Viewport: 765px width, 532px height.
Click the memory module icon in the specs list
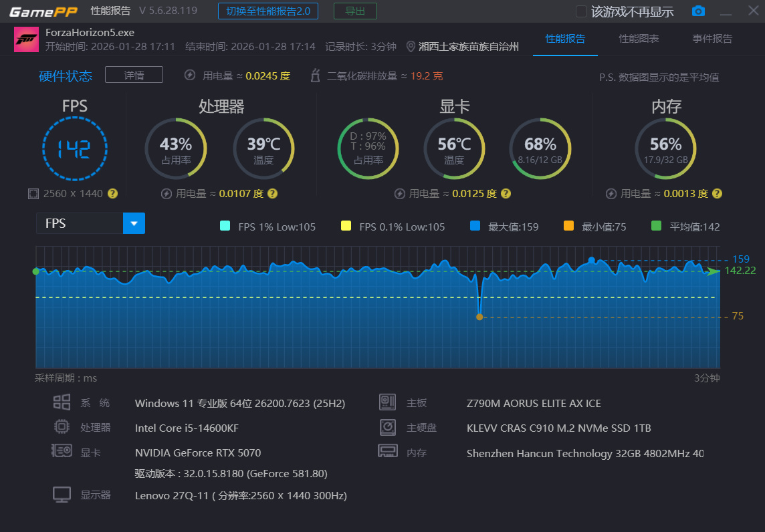pos(388,450)
